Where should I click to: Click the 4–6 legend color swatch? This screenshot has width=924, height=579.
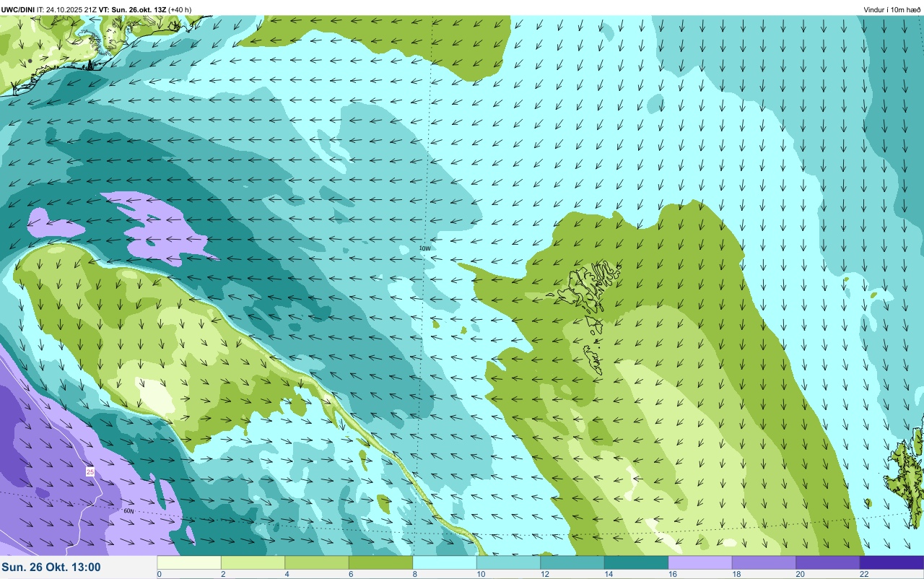click(317, 562)
